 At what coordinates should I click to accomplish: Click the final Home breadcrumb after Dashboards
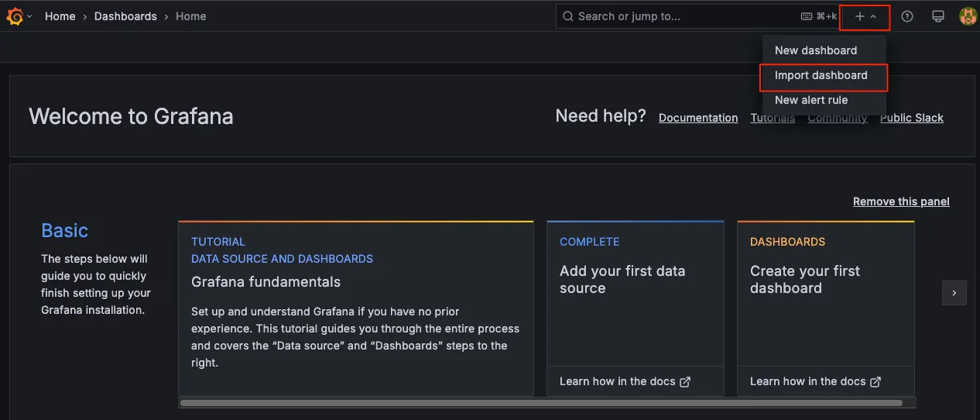[190, 16]
